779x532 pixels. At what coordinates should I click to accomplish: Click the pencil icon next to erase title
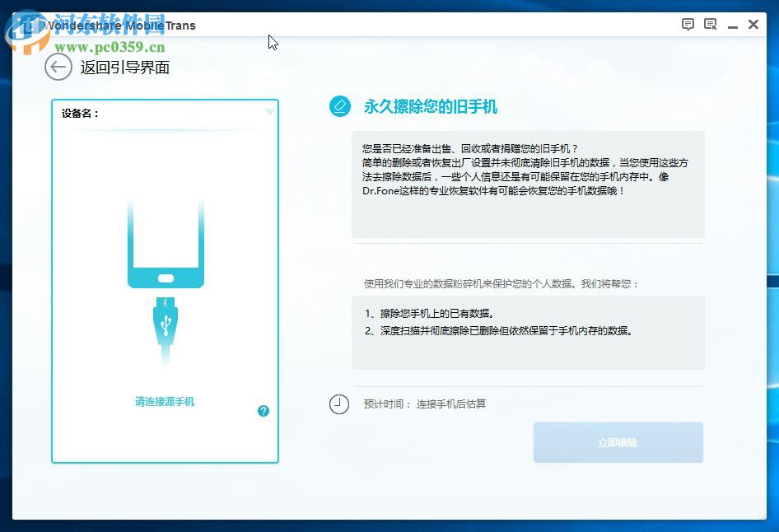(339, 106)
